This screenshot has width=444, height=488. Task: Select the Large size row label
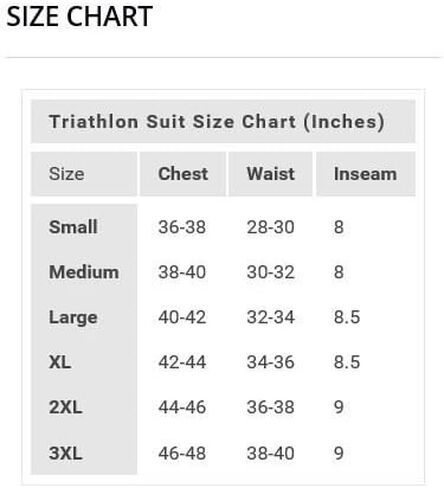tap(73, 317)
